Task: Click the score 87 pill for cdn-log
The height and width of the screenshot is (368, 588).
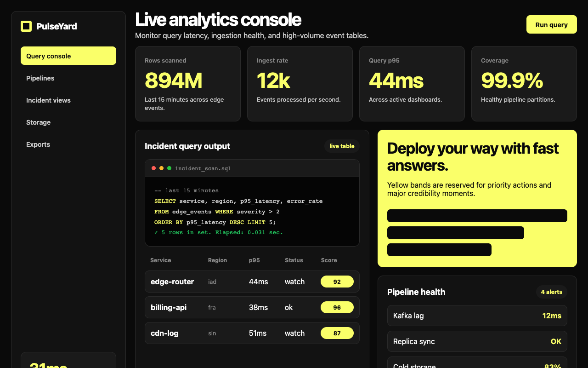Action: [337, 333]
